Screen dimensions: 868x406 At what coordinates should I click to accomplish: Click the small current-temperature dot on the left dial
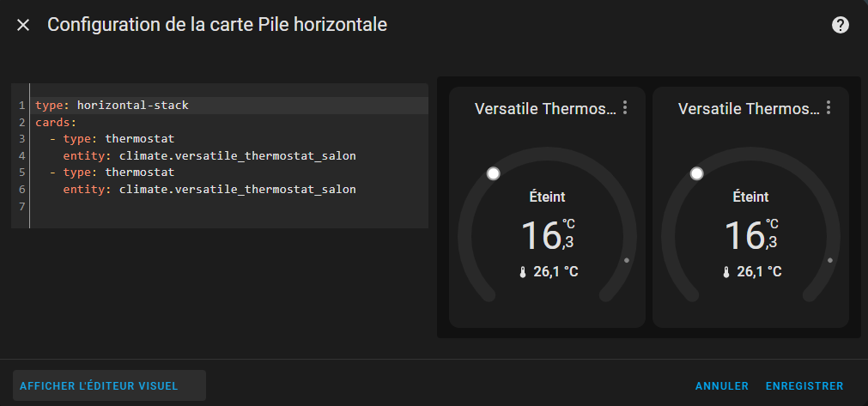click(x=627, y=260)
